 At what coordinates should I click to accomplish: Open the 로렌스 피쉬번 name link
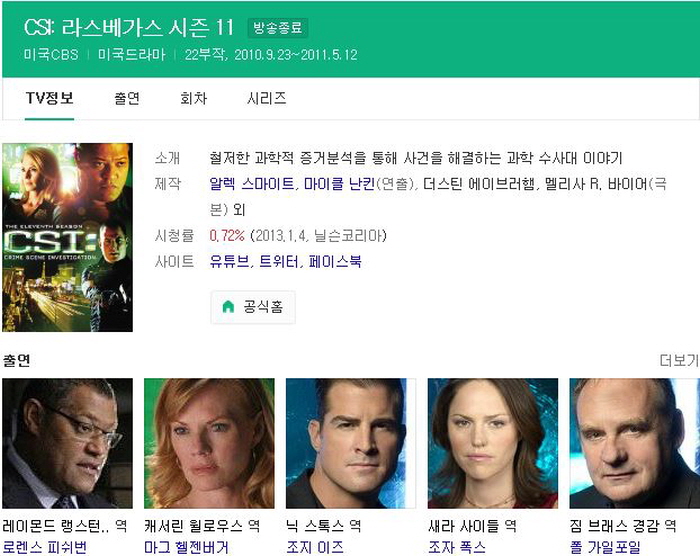point(45,548)
